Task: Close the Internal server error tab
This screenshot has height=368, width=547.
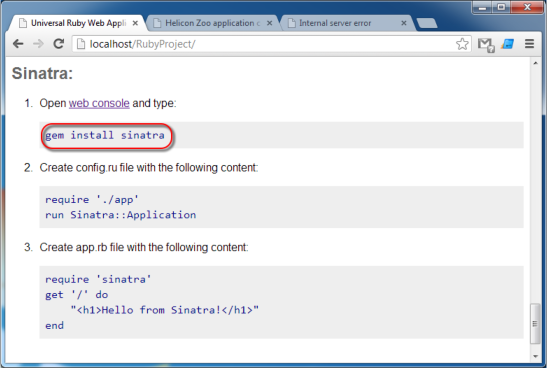Action: 404,23
